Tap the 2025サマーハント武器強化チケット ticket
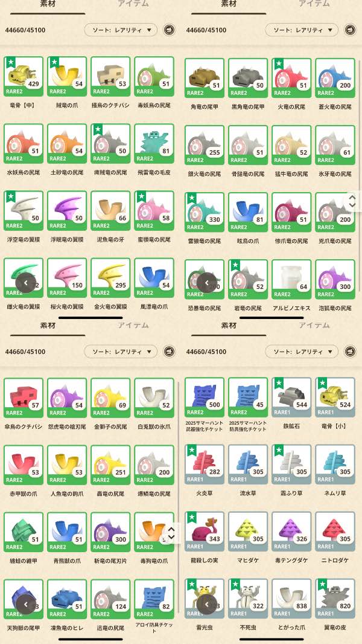Screen dimensions: 362x644 pyautogui.click(x=205, y=397)
